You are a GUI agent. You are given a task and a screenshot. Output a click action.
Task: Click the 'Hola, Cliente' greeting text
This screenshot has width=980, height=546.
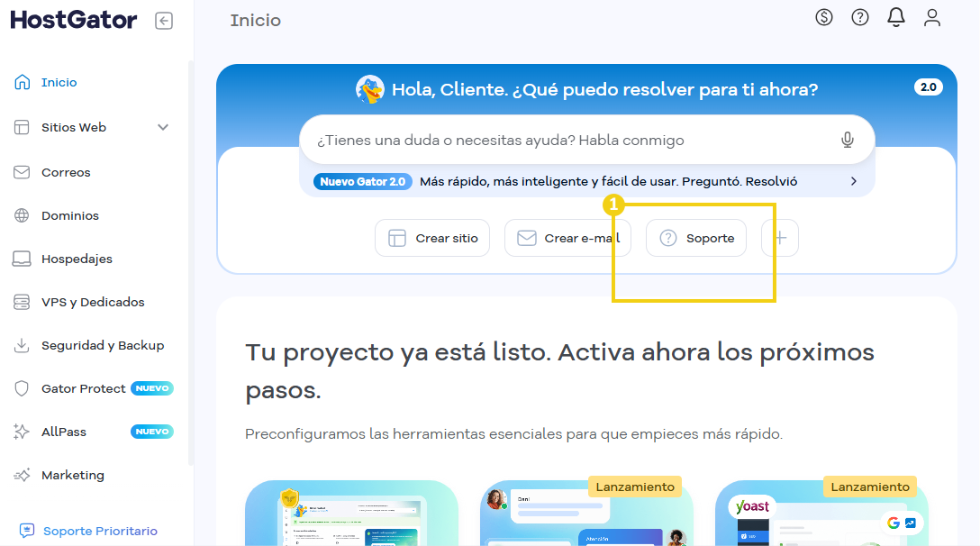[604, 89]
